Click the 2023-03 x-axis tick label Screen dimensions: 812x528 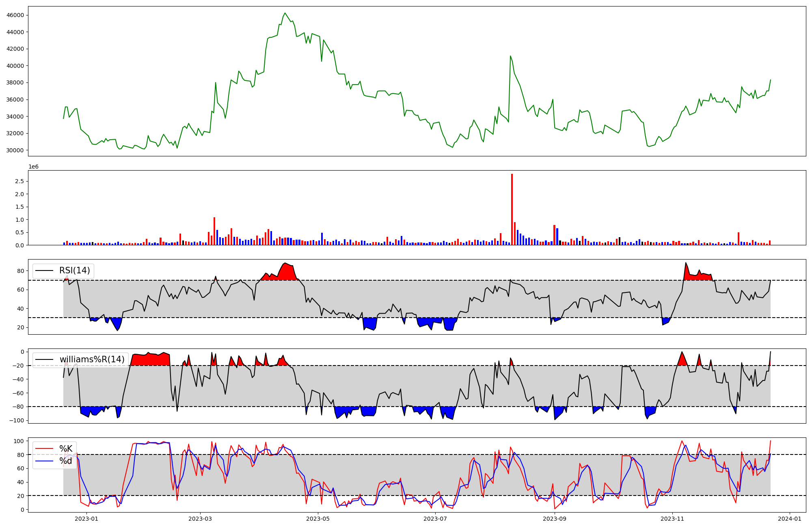pos(200,519)
